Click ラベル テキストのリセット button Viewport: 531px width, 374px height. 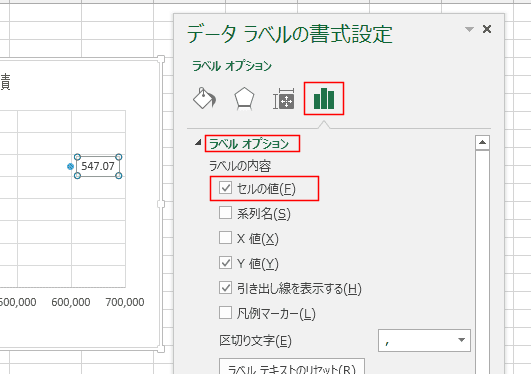(x=292, y=367)
